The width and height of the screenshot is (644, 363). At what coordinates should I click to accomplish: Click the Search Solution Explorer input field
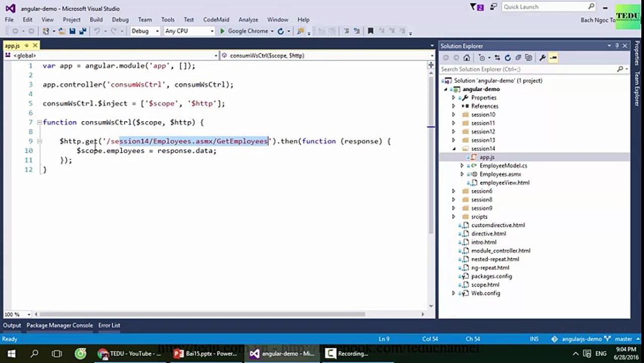click(528, 69)
